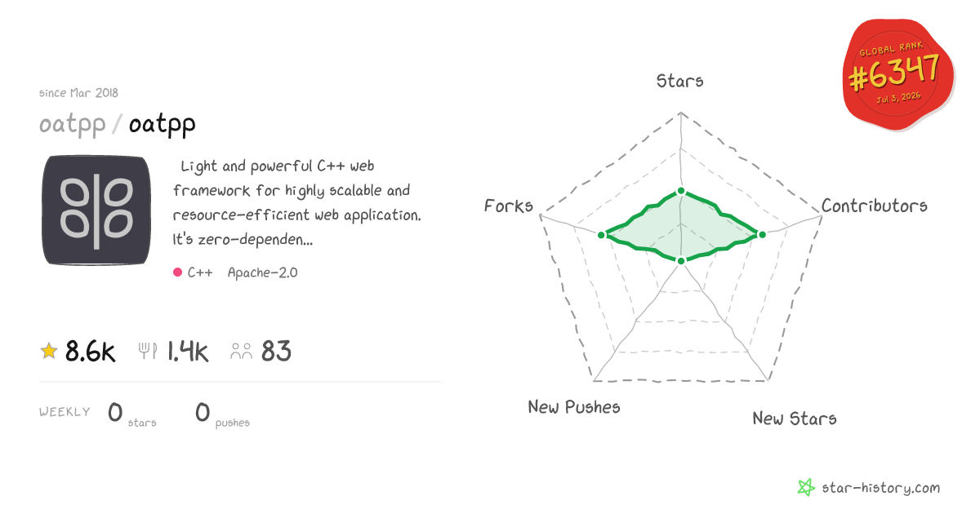This screenshot has width=980, height=514.
Task: Select the Contributors axis label on radar chart
Action: tap(875, 206)
